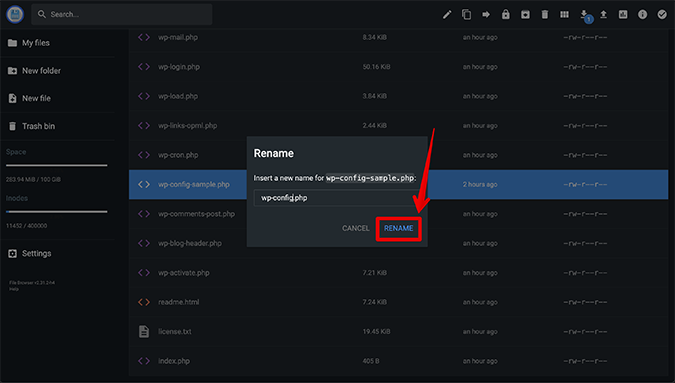675x383 pixels.
Task: Select the index.php file
Action: click(398, 361)
